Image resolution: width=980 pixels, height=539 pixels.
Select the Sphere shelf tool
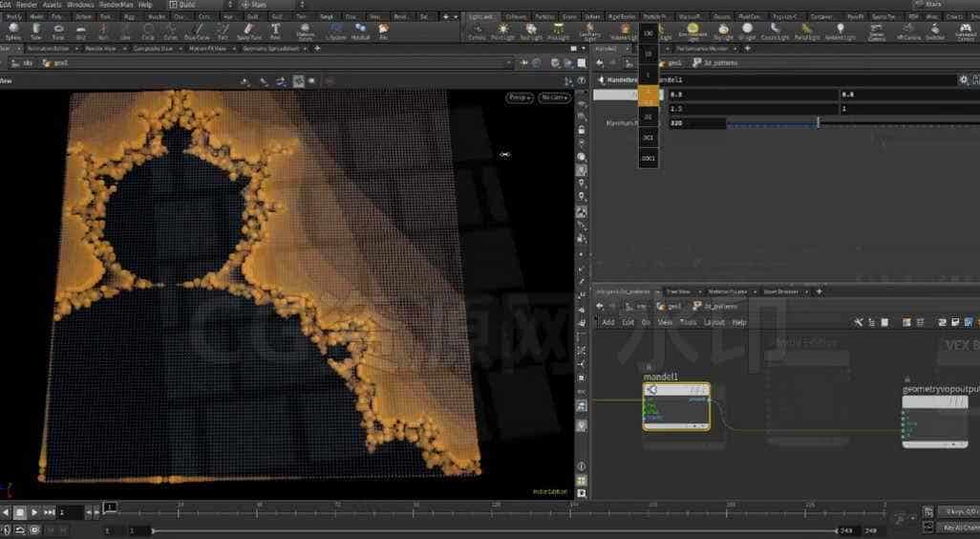[x=13, y=32]
